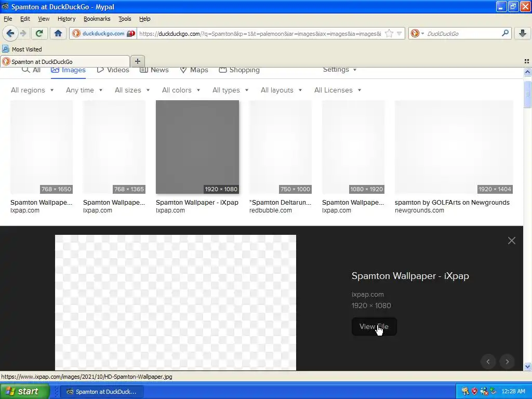Screen dimensions: 532x399
Task: Open the redbubble.com source link
Action: 270,210
